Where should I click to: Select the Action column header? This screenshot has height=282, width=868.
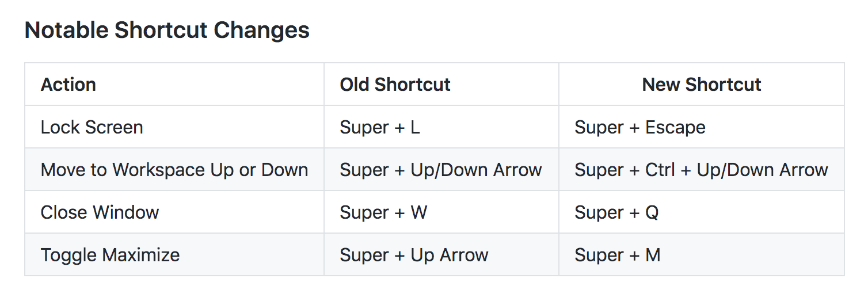tap(174, 84)
